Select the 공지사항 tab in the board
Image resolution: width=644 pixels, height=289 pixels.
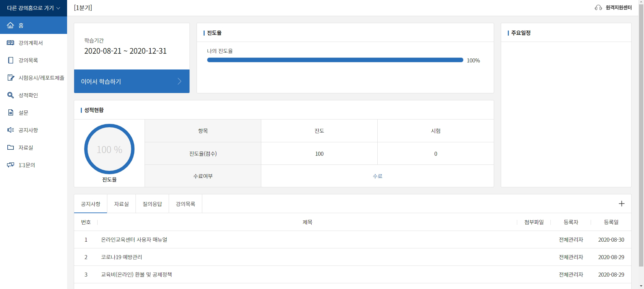pos(91,204)
